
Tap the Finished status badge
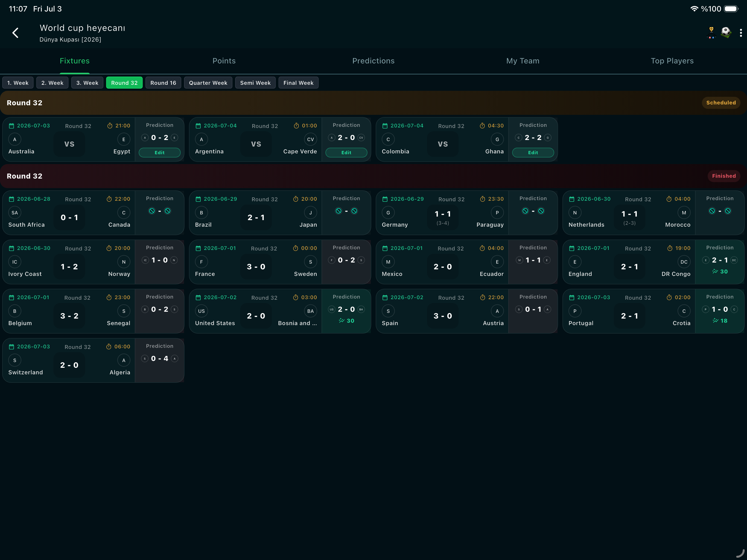click(x=724, y=176)
